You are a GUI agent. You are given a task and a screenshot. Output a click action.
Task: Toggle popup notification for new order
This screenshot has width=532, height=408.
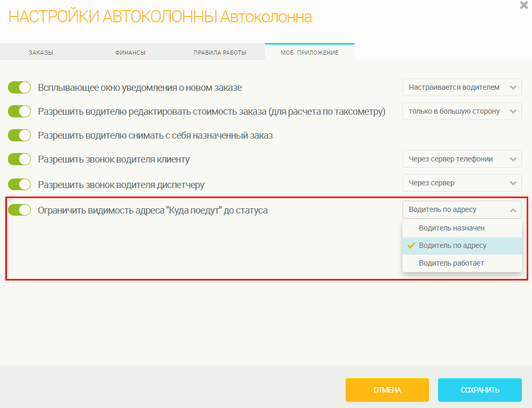20,88
